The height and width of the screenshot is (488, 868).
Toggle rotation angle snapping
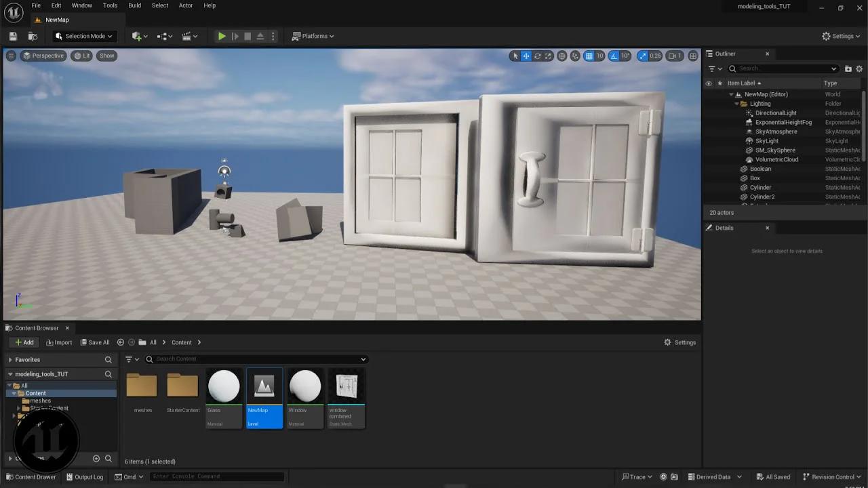[x=614, y=56]
